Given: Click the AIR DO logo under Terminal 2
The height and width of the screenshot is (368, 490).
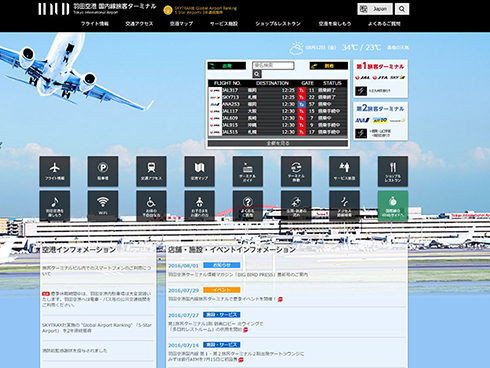Looking at the screenshot, I should tap(380, 120).
